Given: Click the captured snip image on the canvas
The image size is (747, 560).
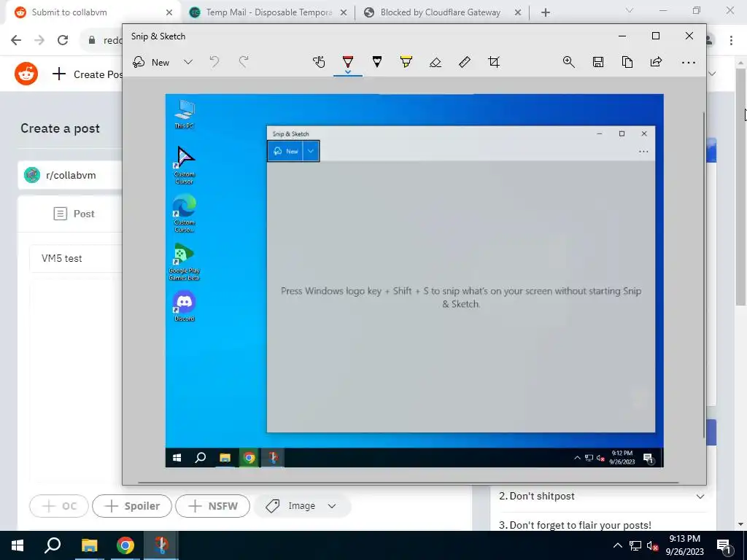Looking at the screenshot, I should (414, 281).
